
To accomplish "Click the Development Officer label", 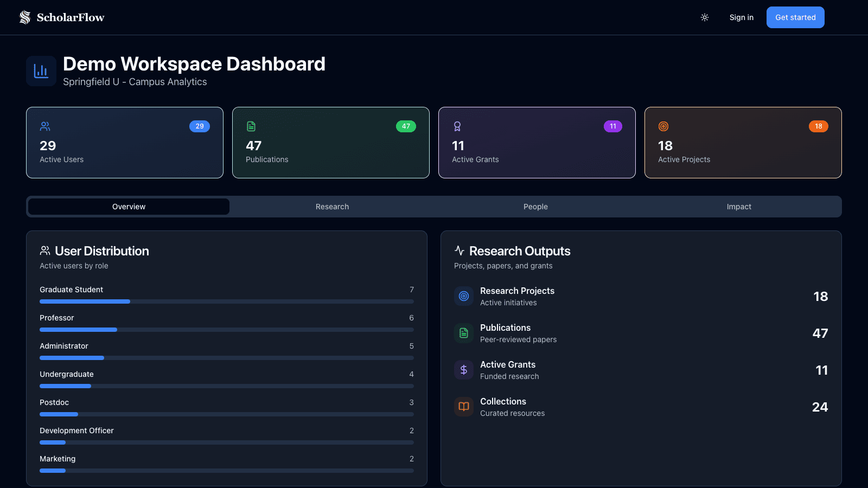I will (76, 431).
